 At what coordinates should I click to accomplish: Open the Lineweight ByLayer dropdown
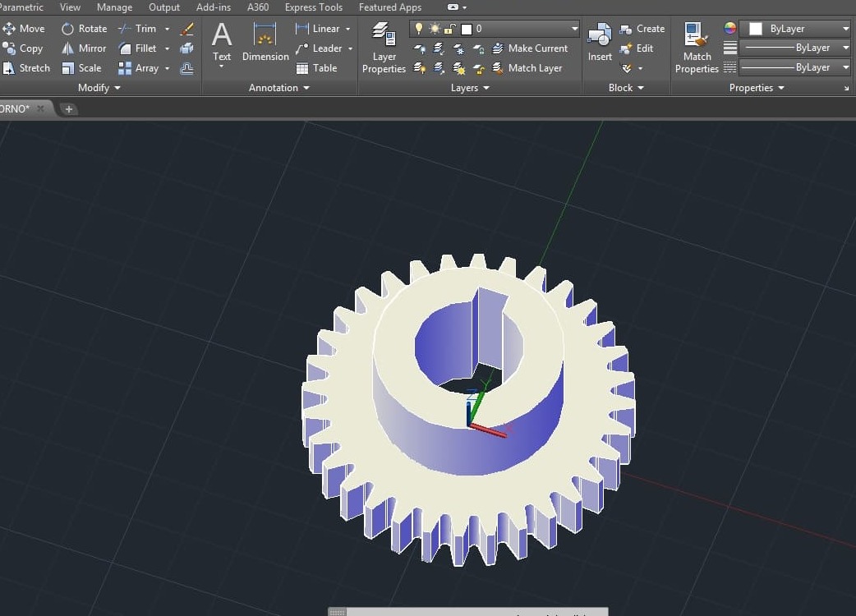point(794,48)
